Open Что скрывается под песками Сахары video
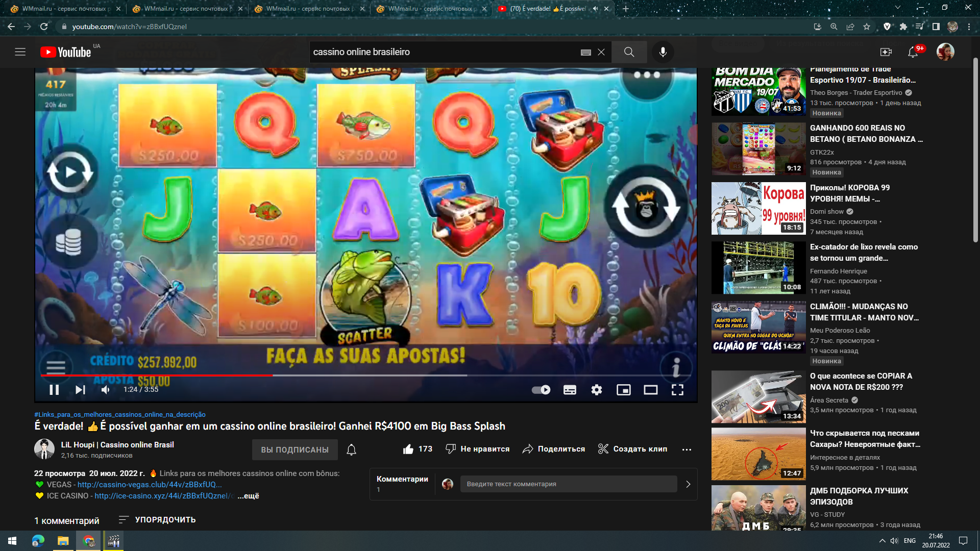 pyautogui.click(x=865, y=439)
